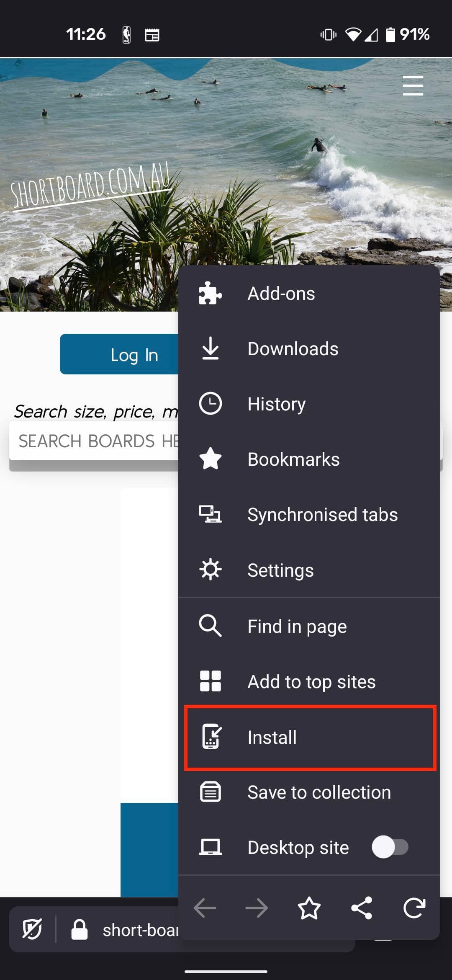Click the phone Install icon
The image size is (452, 980).
pos(211,736)
